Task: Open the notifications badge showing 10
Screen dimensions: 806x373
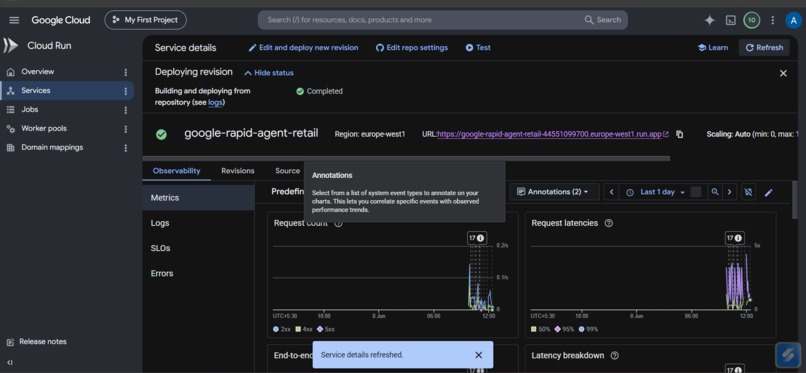Action: point(752,20)
